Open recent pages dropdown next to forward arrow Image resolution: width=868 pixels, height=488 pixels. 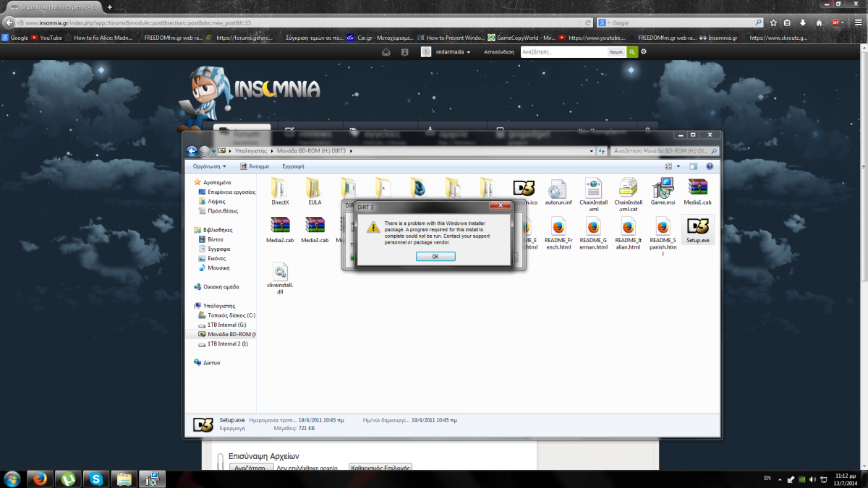[x=213, y=151]
